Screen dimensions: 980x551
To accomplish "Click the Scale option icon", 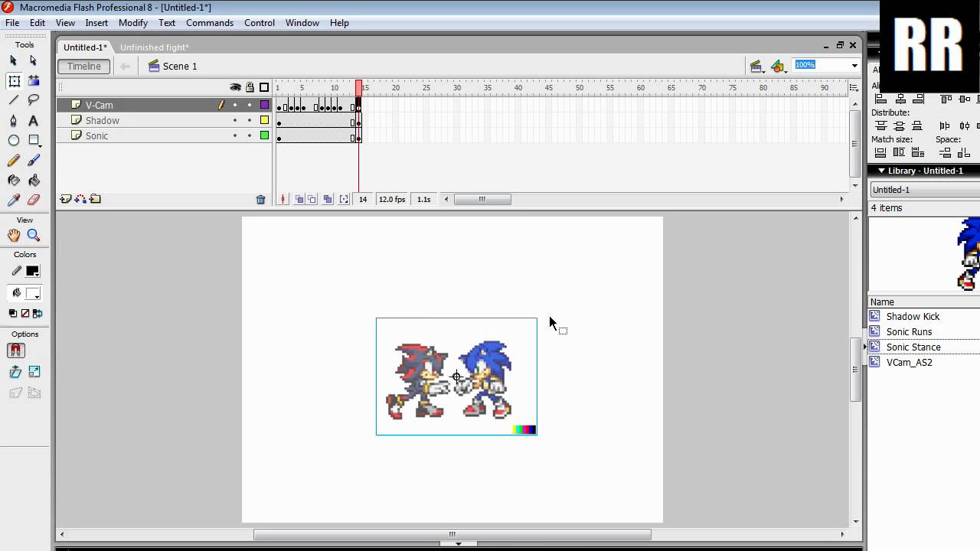I will pos(34,372).
